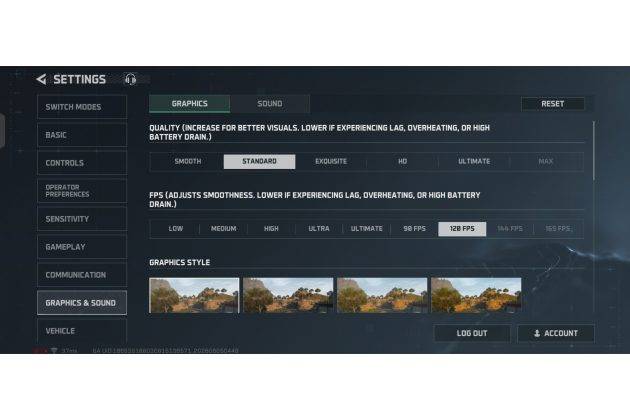This screenshot has height=420, width=630.
Task: Open Controls settings category
Action: 82,163
